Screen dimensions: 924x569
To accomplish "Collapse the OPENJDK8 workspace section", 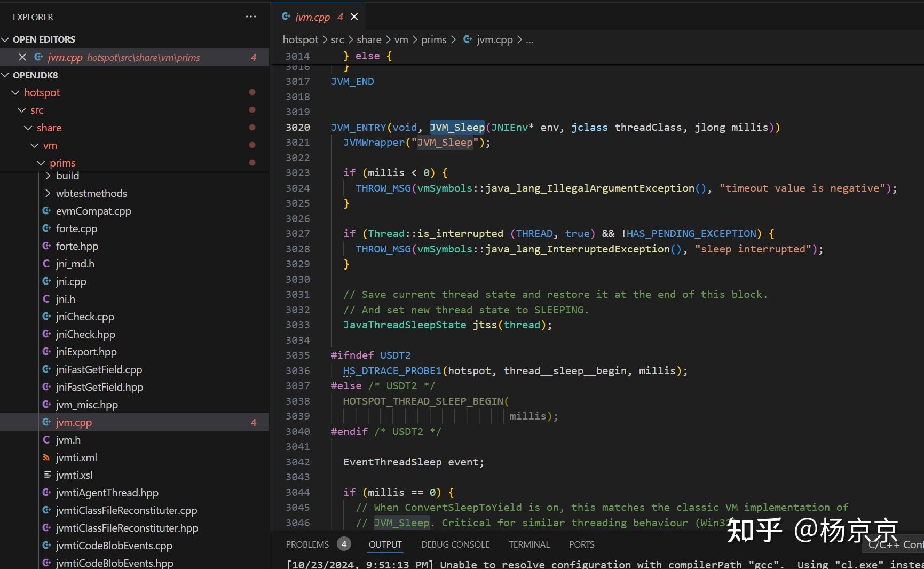I will [x=6, y=75].
